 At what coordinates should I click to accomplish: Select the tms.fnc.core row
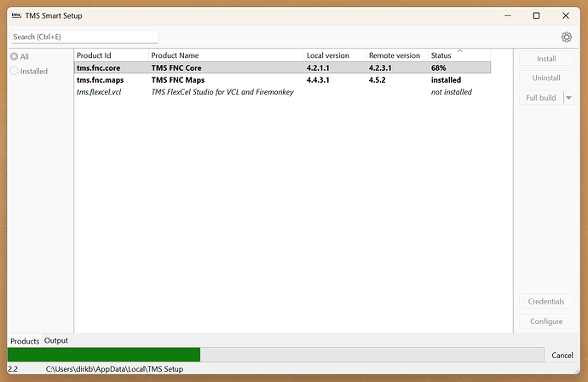pyautogui.click(x=282, y=68)
